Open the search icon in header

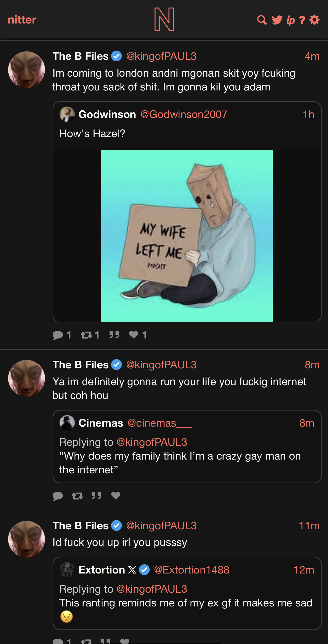tap(262, 20)
